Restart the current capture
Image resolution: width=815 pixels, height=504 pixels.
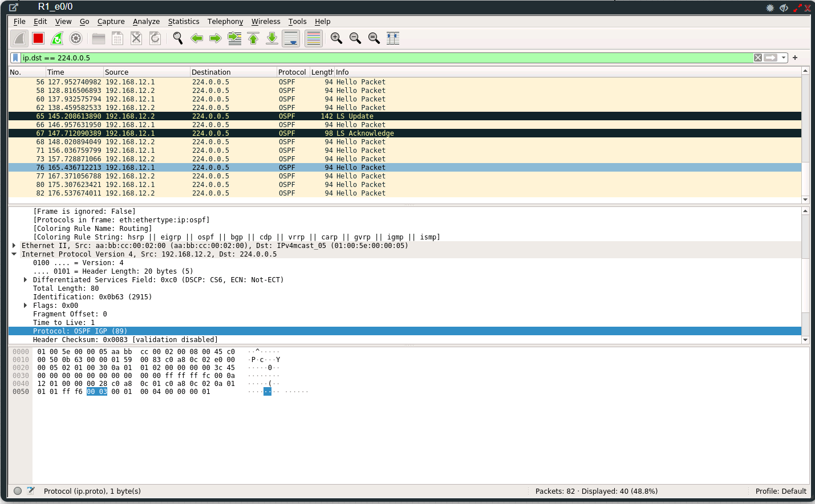click(57, 38)
